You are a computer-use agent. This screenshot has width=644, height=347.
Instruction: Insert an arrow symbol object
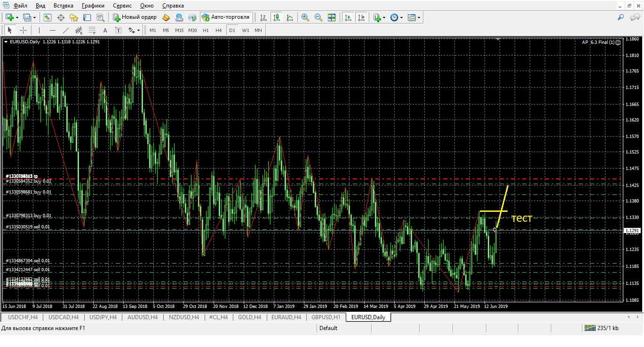pyautogui.click(x=131, y=30)
